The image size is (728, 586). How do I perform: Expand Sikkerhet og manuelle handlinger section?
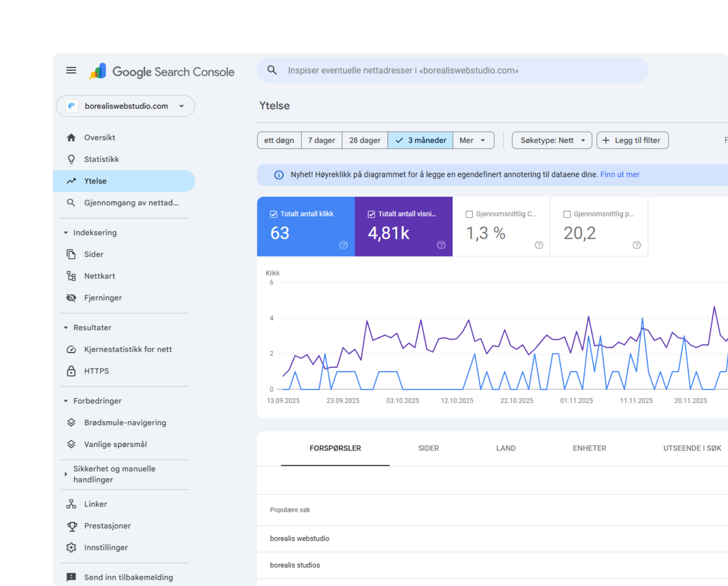(66, 474)
